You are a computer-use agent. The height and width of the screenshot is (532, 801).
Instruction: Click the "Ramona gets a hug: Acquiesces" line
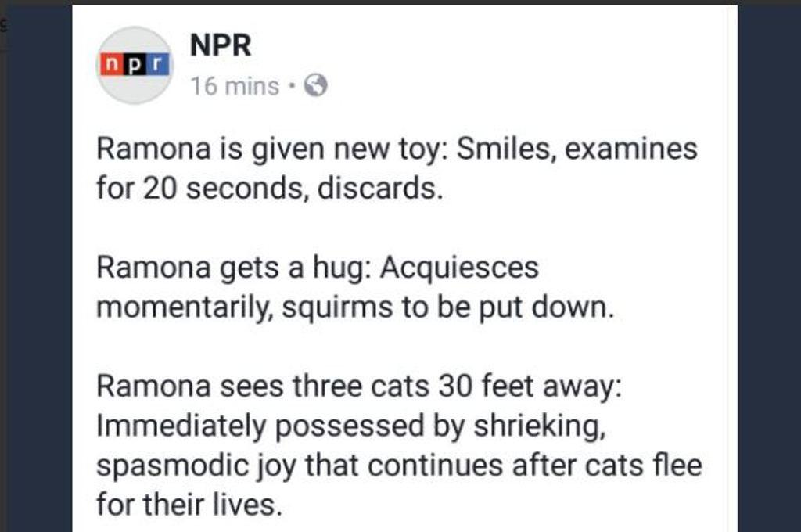[x=318, y=268]
